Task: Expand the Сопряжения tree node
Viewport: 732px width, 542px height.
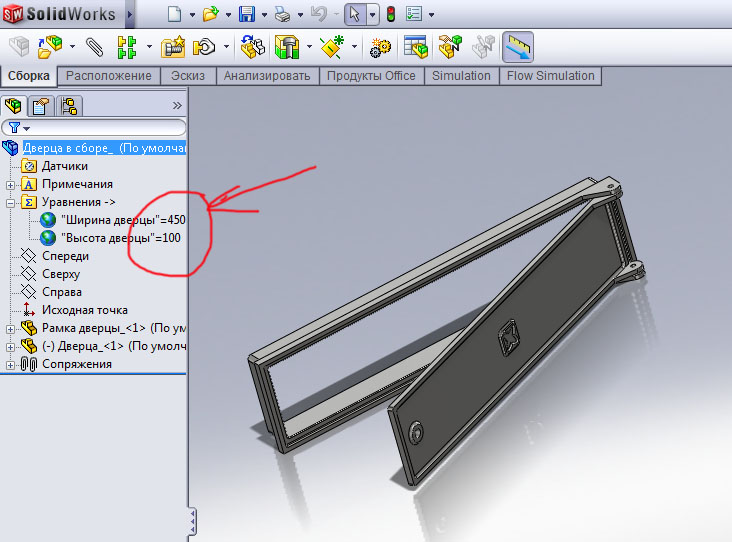Action: tap(10, 364)
